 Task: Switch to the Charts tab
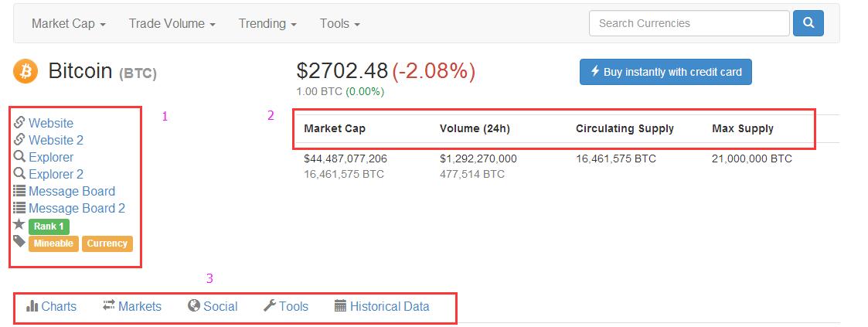pyautogui.click(x=52, y=306)
